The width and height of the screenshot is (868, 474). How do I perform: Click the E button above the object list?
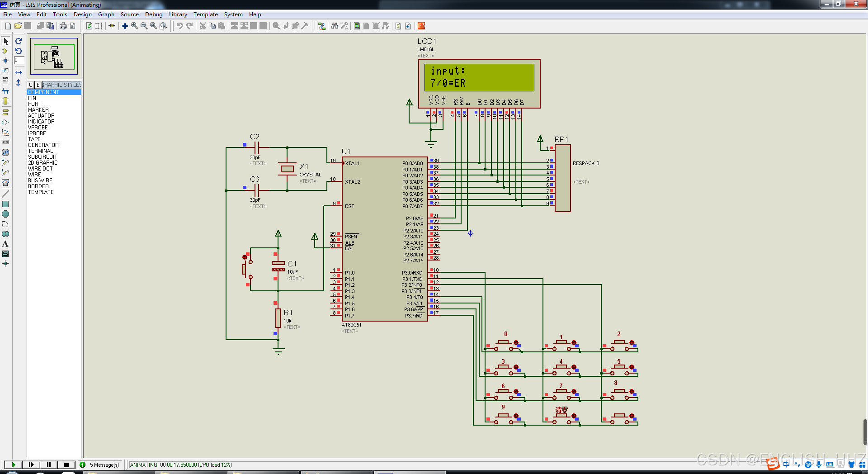(x=38, y=85)
